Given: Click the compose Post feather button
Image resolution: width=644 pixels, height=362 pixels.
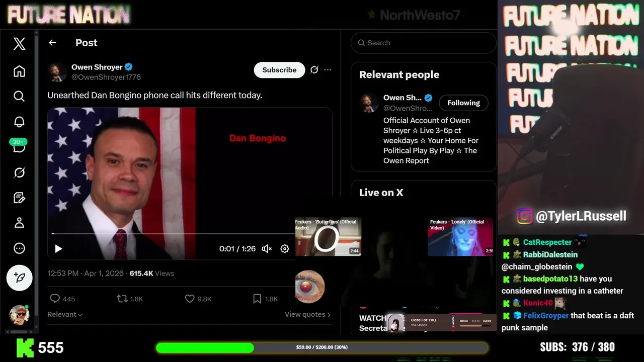Looking at the screenshot, I should coord(19,278).
